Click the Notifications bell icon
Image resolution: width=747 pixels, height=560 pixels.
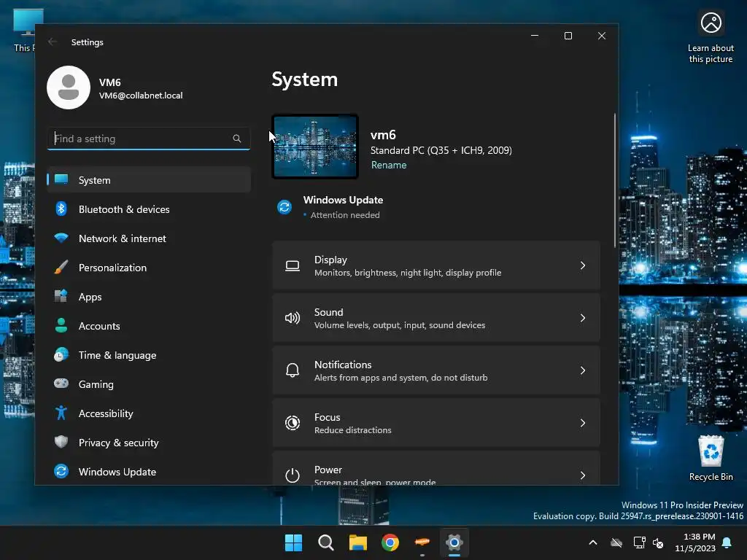(293, 370)
